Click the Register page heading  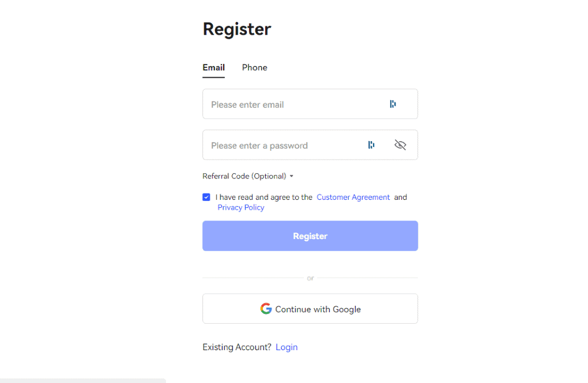pos(237,29)
